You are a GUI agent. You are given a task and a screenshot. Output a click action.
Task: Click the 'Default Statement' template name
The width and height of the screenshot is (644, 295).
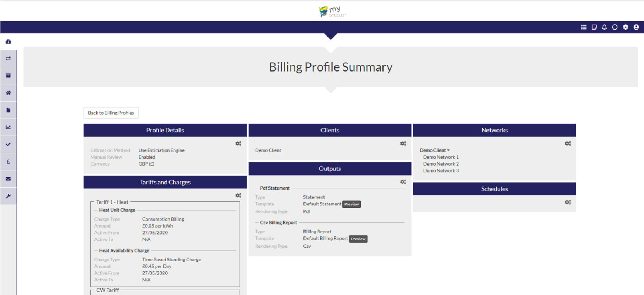[x=322, y=204]
